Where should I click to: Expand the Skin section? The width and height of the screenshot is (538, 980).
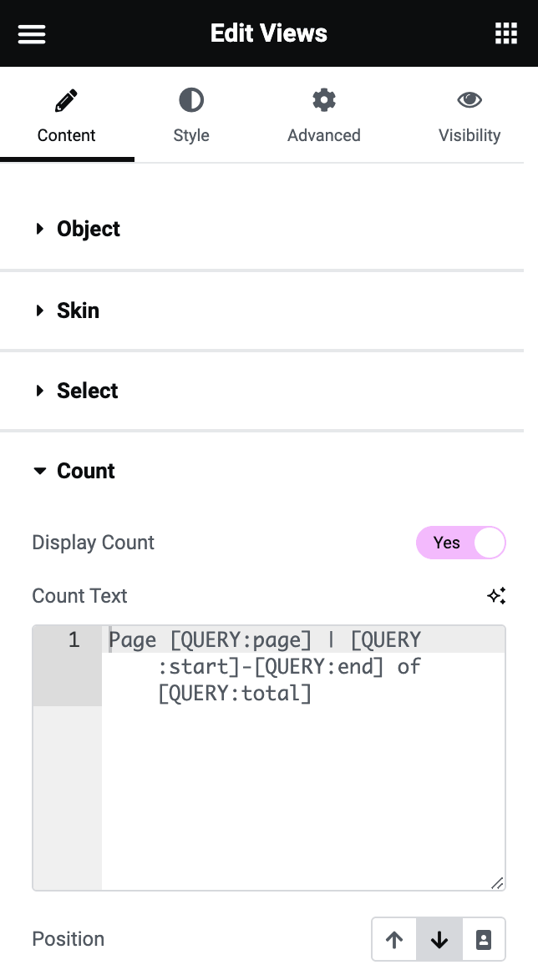[78, 311]
